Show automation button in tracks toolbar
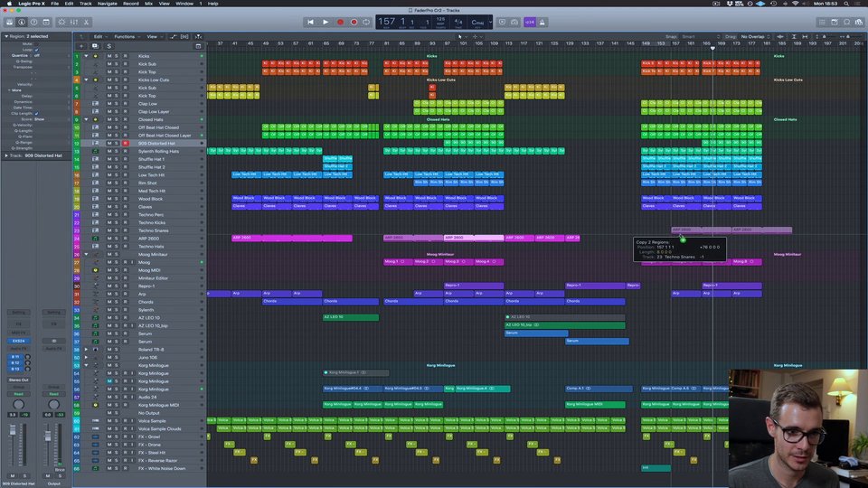The width and height of the screenshot is (868, 488). pyautogui.click(x=173, y=36)
